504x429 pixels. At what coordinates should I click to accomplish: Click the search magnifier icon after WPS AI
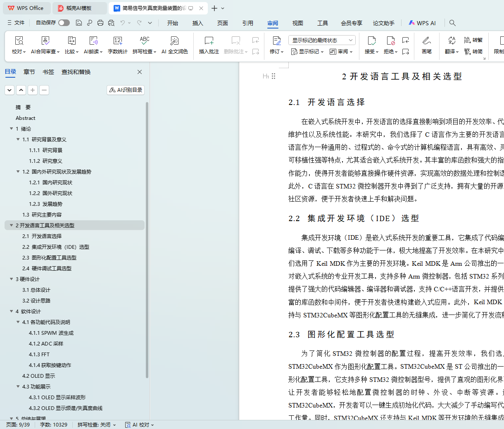point(452,23)
